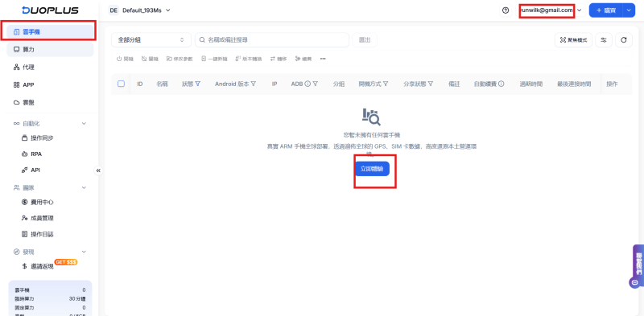This screenshot has width=644, height=316.
Task: Focus the 名稱或備註搜尋 search field
Action: [272, 40]
